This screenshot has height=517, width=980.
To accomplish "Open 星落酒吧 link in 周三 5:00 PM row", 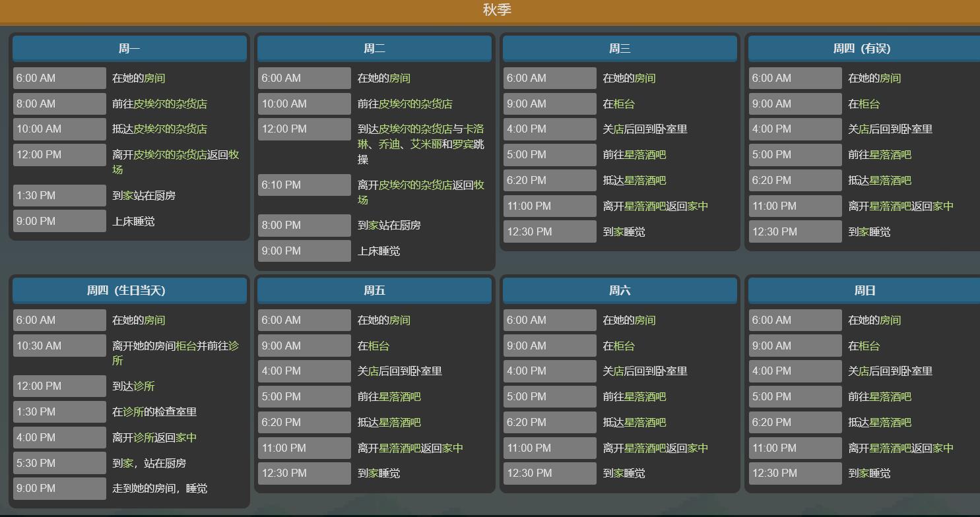I will tap(645, 154).
